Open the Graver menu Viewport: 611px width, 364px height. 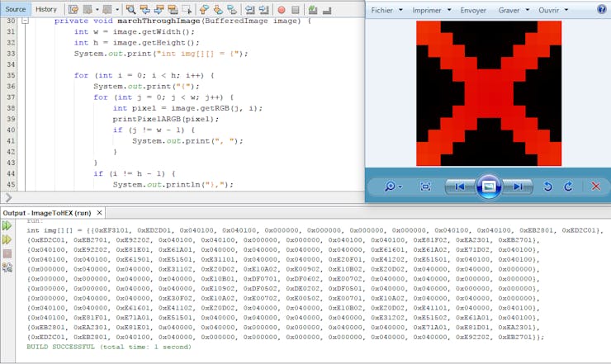[x=513, y=10]
